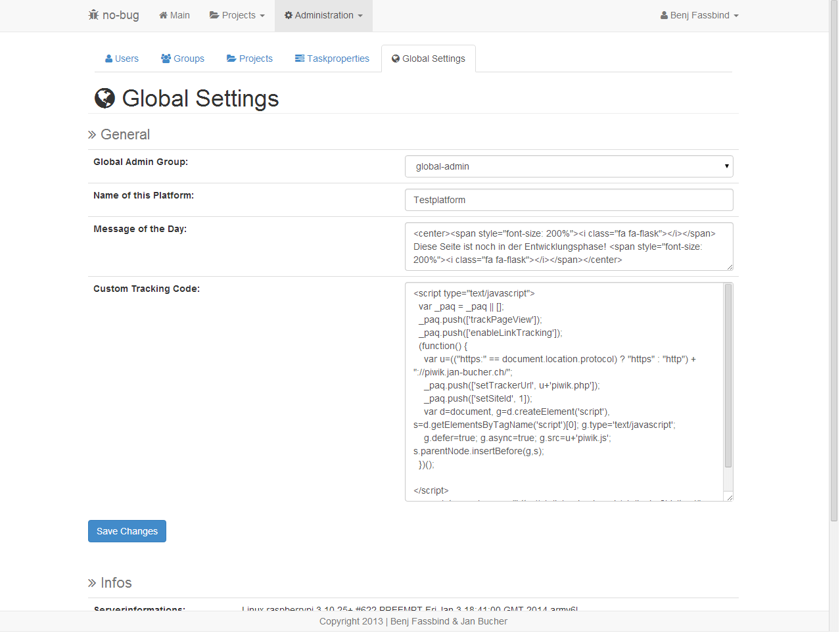The height and width of the screenshot is (635, 840).
Task: Open the Administration dropdown menu
Action: (x=324, y=15)
